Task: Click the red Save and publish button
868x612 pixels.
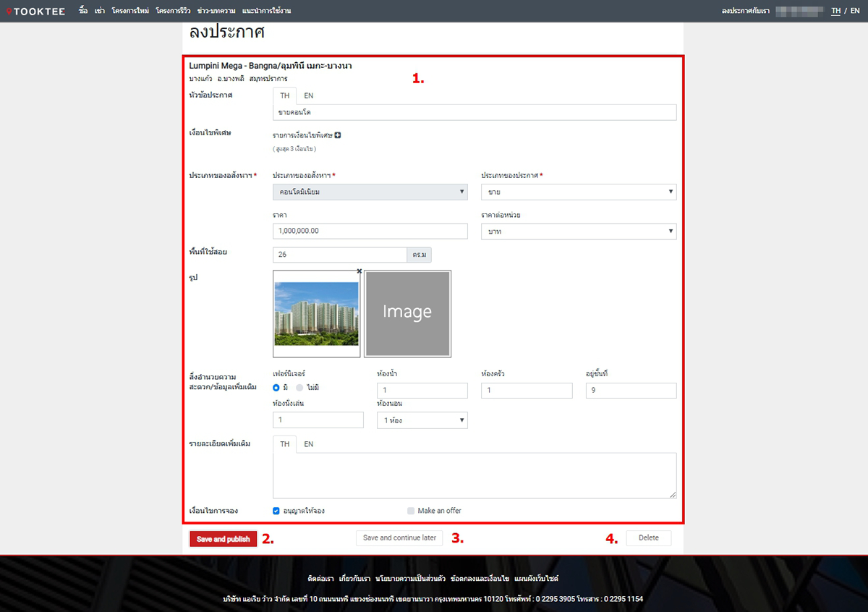Action: point(224,539)
